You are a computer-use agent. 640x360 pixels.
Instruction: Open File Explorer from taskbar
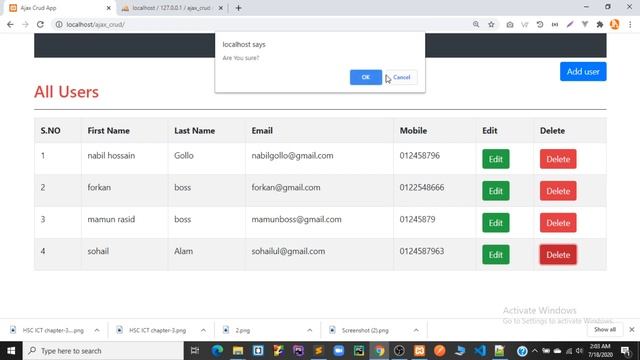(x=238, y=351)
